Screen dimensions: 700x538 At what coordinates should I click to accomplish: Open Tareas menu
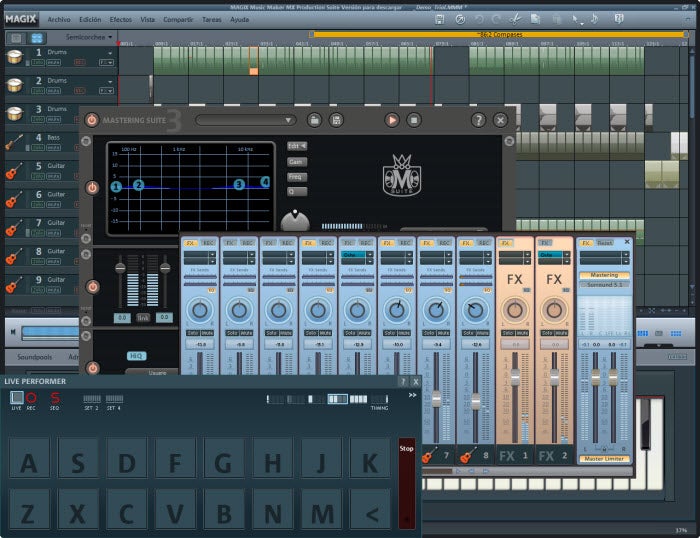tap(212, 20)
